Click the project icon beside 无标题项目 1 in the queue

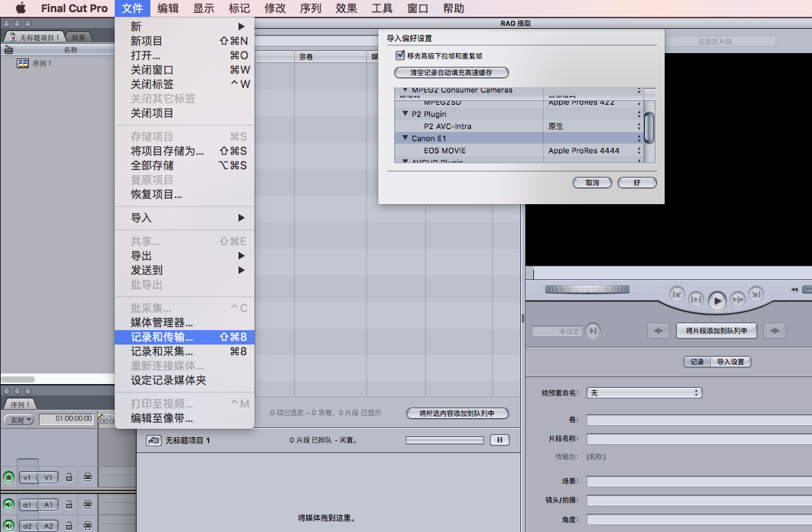tap(153, 440)
